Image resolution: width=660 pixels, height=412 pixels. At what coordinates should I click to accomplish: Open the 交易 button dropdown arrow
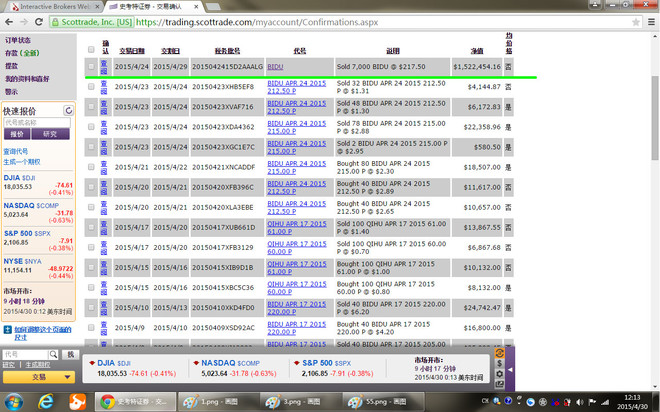tap(67, 377)
